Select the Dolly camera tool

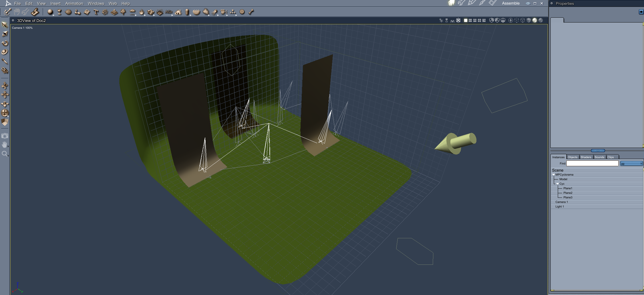click(5, 86)
